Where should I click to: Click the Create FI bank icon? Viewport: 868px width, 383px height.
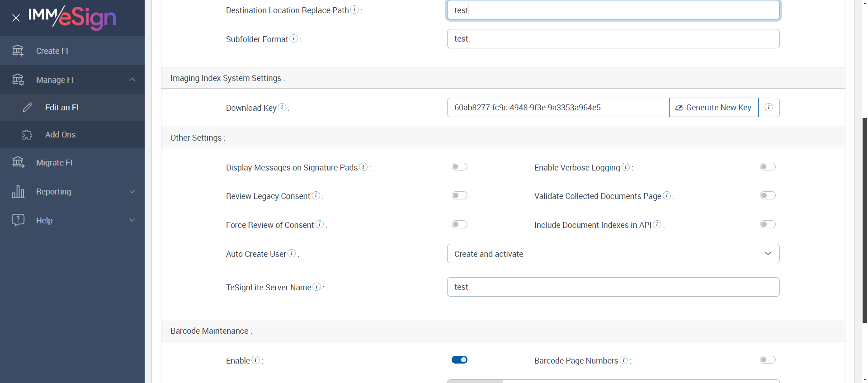(18, 51)
